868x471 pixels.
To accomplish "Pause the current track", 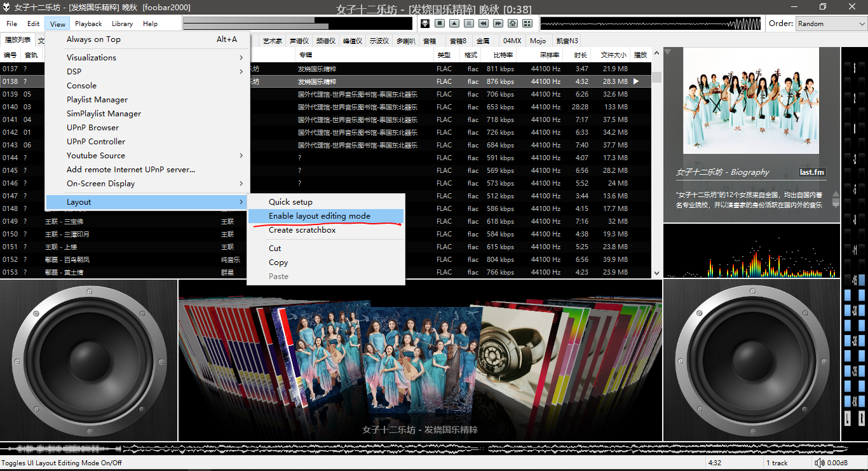I will [469, 24].
